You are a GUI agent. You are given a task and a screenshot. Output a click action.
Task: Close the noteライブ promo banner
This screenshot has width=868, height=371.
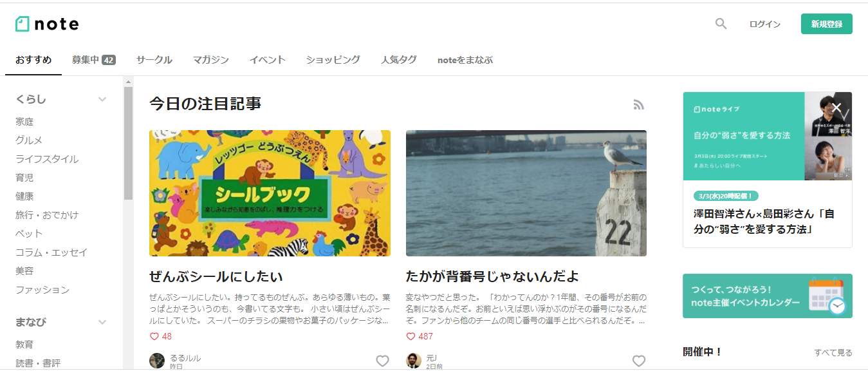[836, 108]
